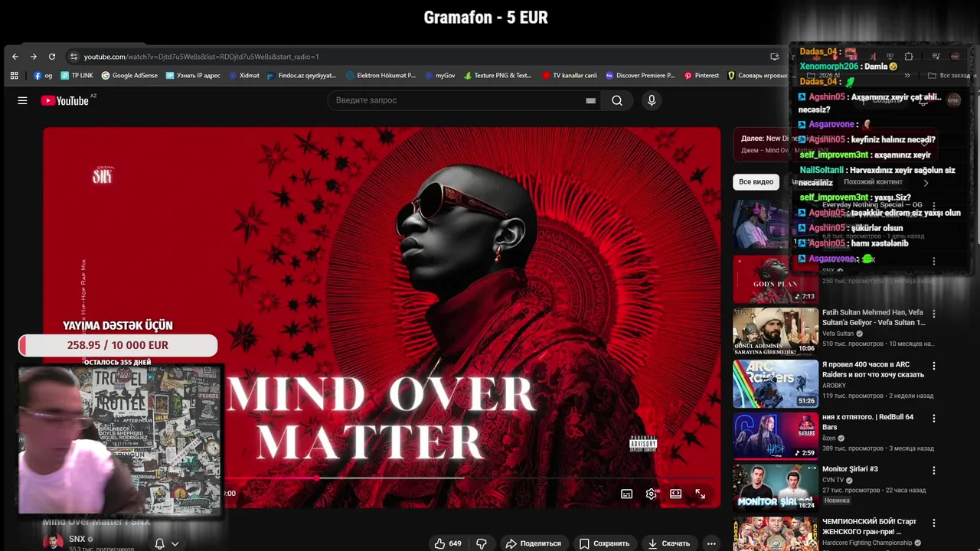The image size is (980, 551).
Task: Open the Monitor Şirləri #3 thumbnail
Action: point(776,488)
